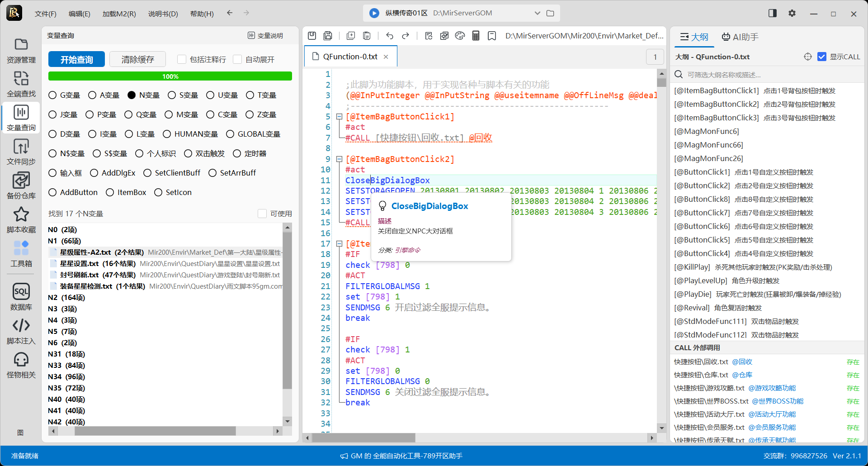Open 脚本注入 code injection panel
This screenshot has height=466, width=868.
[x=21, y=332]
